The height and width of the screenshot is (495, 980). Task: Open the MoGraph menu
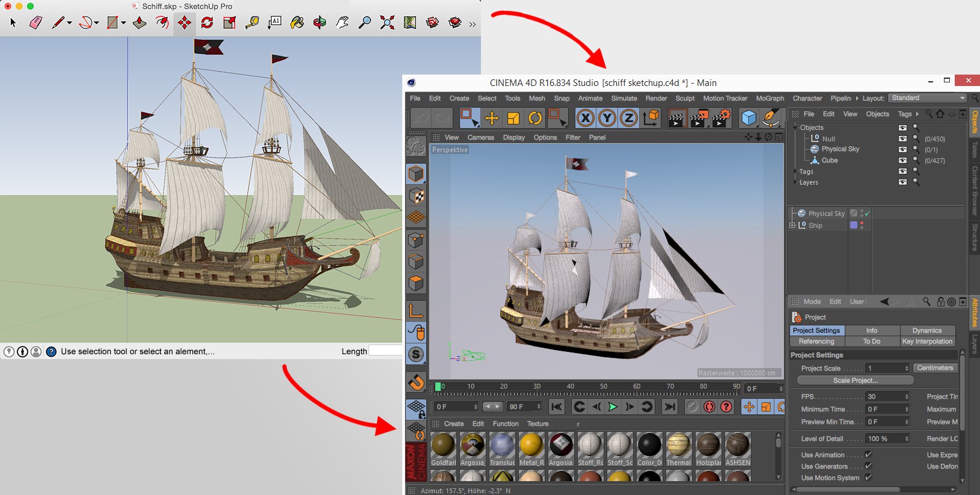coord(770,99)
